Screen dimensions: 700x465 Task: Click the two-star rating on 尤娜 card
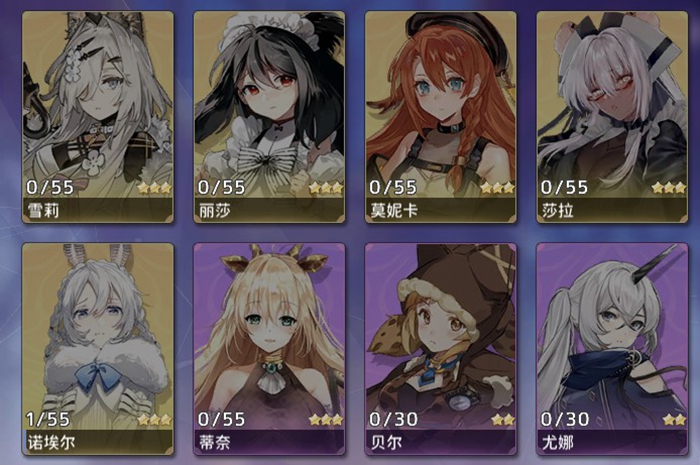pos(675,420)
